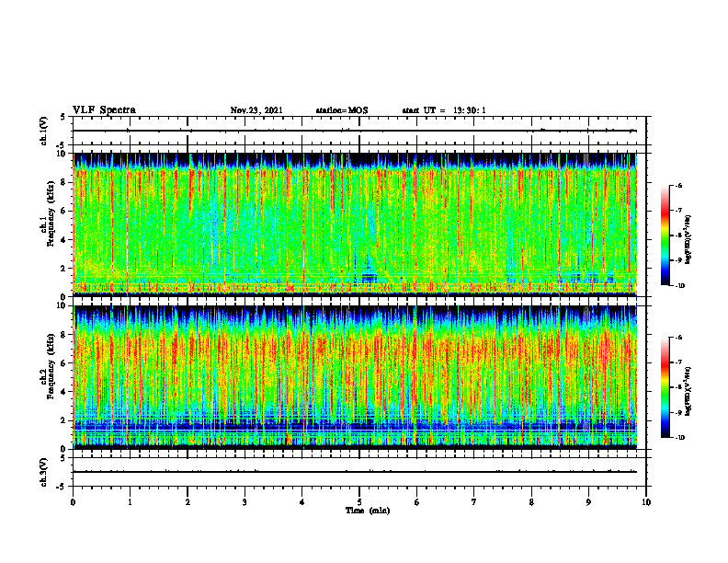728x563 pixels.
Task: Click the ch.2 color scale unit label
Action: [x=688, y=392]
